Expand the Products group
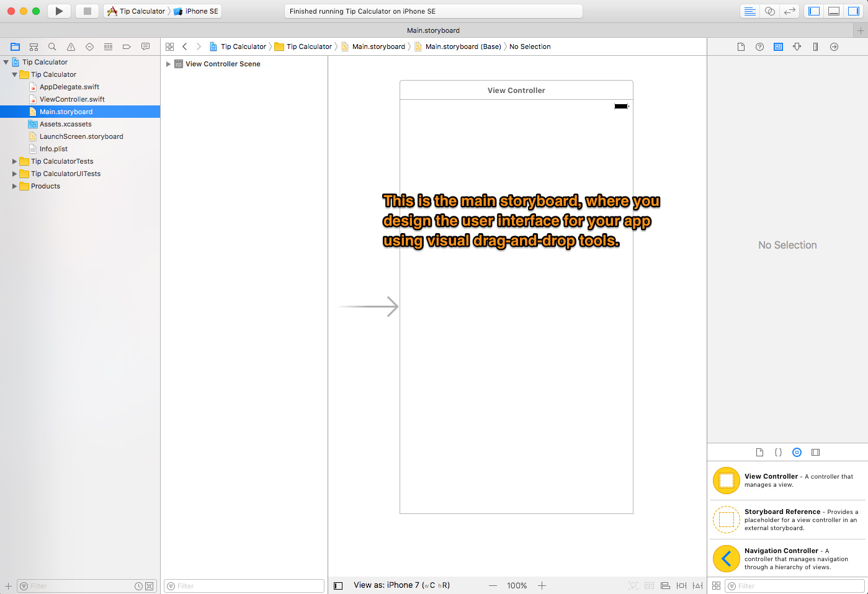 (x=14, y=186)
